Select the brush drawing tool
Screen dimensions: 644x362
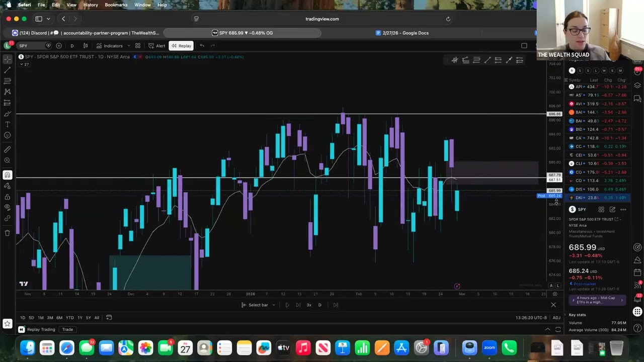(8, 114)
